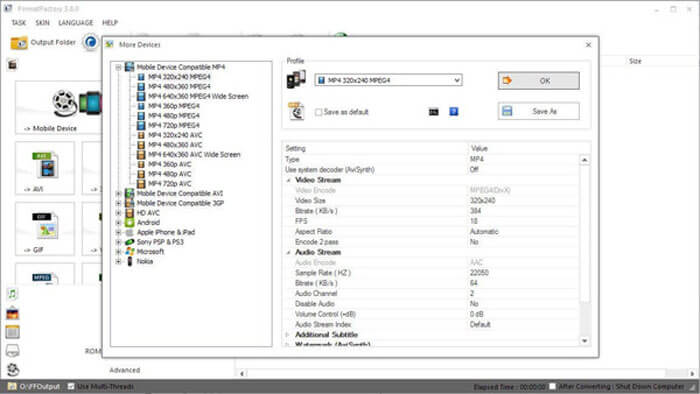The height and width of the screenshot is (394, 700).
Task: Open the Output Folder icon
Action: click(x=19, y=43)
